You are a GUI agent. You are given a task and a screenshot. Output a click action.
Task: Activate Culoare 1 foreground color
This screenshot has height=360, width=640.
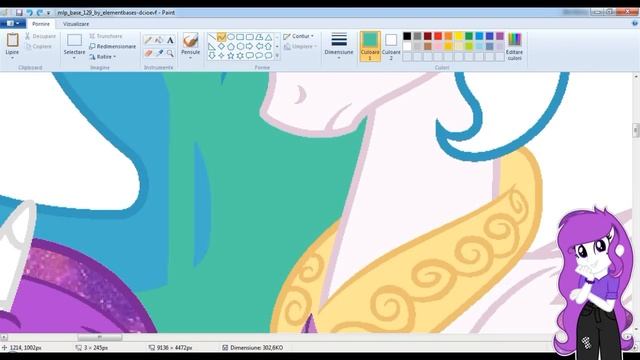click(370, 47)
